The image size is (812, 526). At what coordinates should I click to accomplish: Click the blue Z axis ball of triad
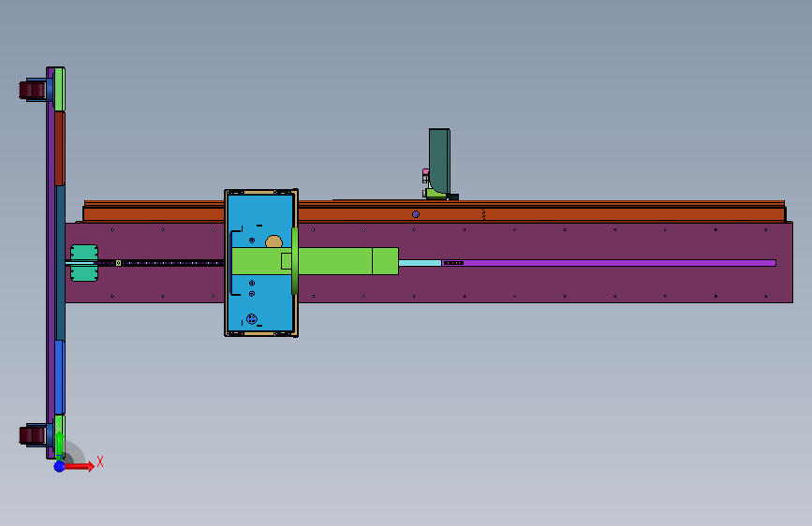(59, 467)
